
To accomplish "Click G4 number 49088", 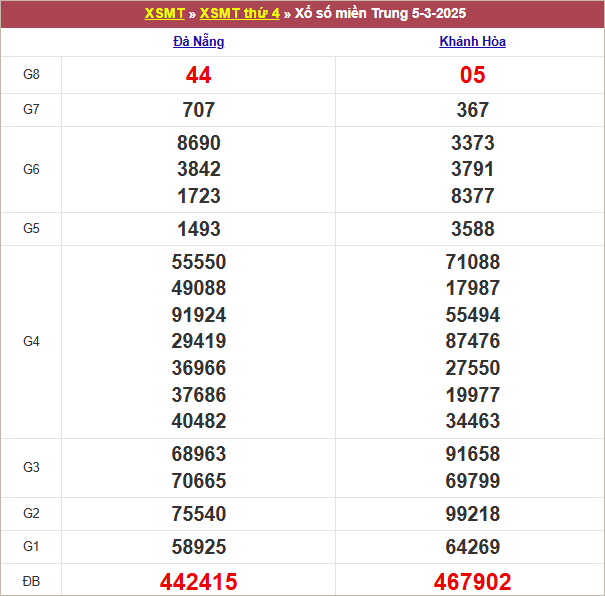I will [199, 288].
